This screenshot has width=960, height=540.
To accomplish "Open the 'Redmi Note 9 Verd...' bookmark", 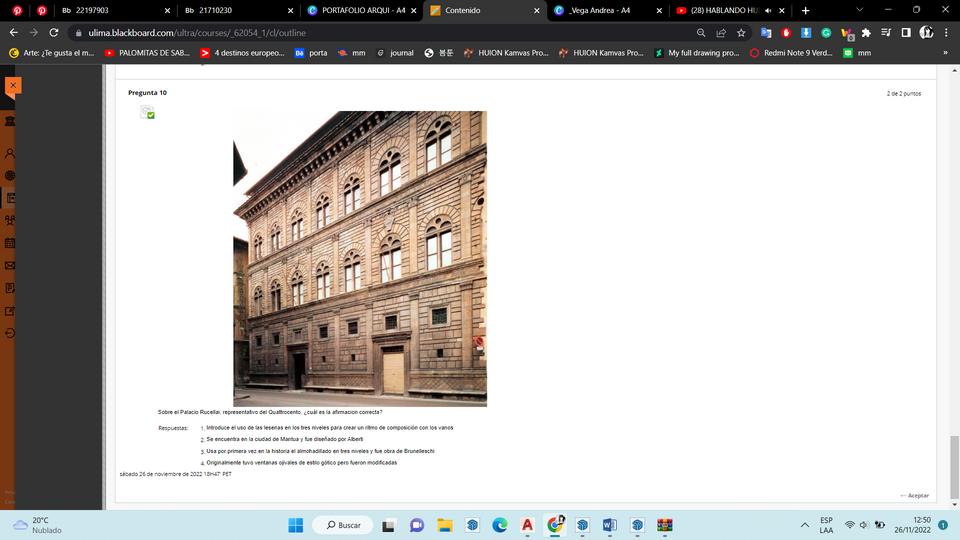I will (x=792, y=53).
